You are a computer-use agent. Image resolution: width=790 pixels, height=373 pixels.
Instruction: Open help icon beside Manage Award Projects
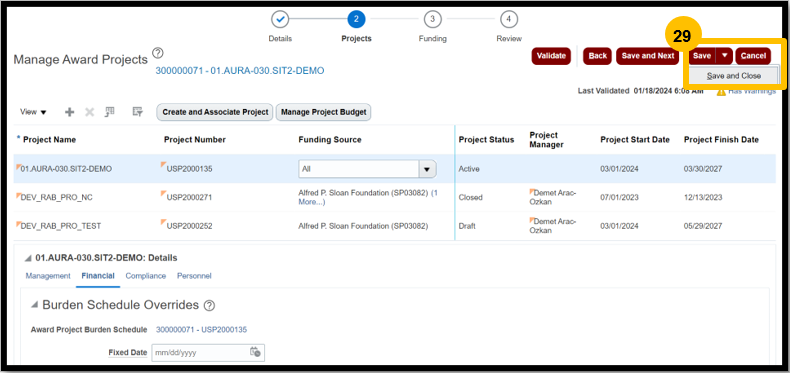[158, 53]
